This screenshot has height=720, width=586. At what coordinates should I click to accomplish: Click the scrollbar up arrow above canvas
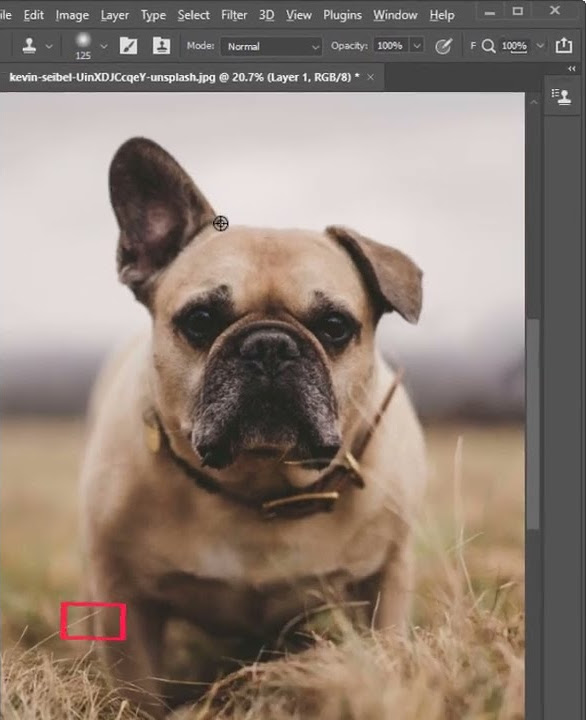point(534,102)
